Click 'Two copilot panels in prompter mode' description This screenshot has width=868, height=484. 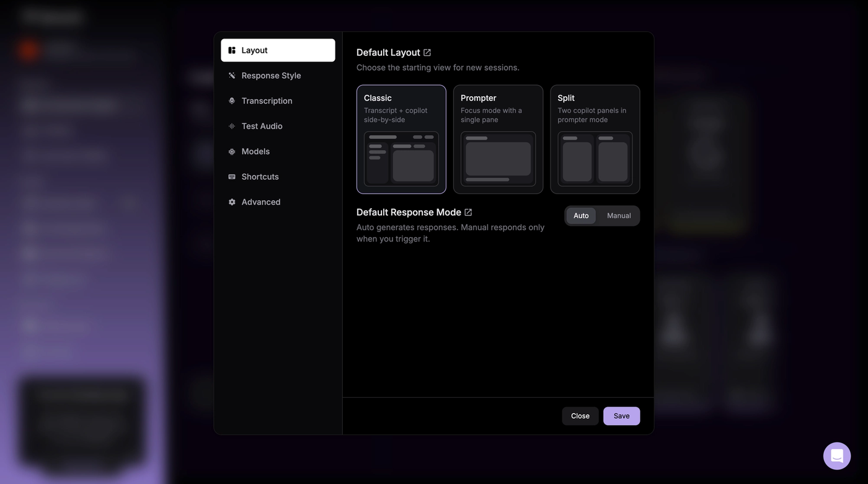pyautogui.click(x=591, y=115)
